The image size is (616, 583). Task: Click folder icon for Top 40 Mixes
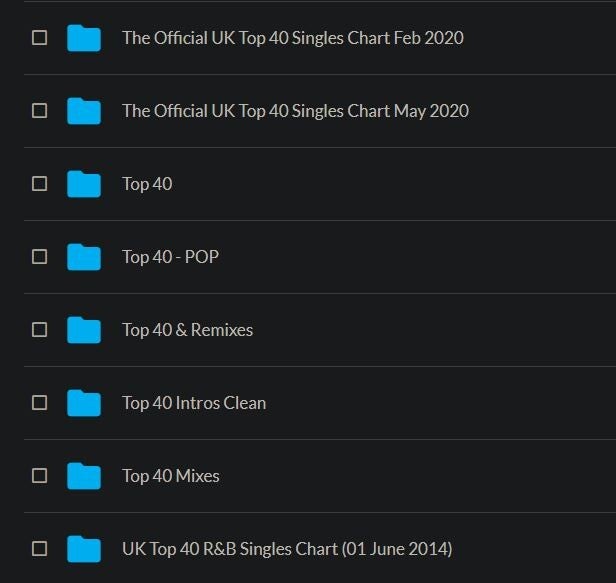click(x=84, y=476)
